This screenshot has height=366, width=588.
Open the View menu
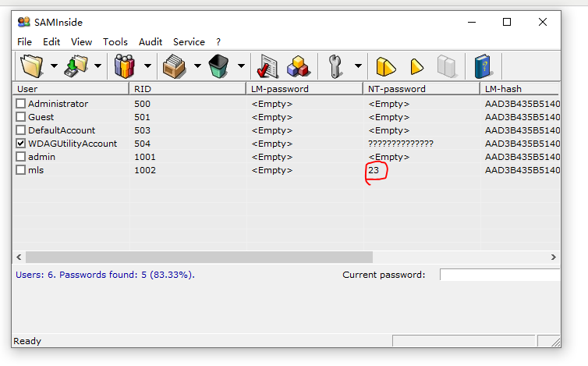coord(81,42)
